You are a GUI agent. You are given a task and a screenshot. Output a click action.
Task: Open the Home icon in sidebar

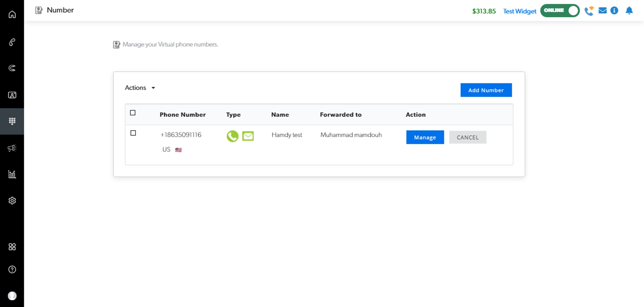pos(12,14)
